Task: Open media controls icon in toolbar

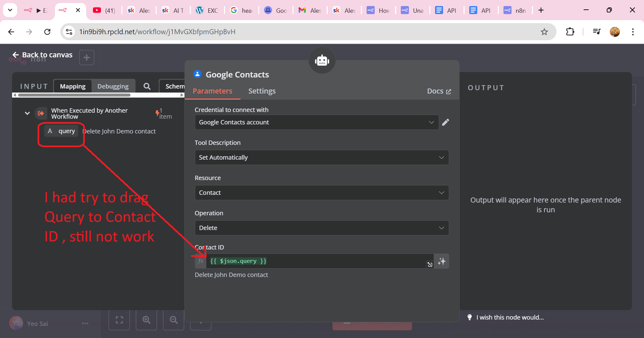Action: pyautogui.click(x=596, y=32)
